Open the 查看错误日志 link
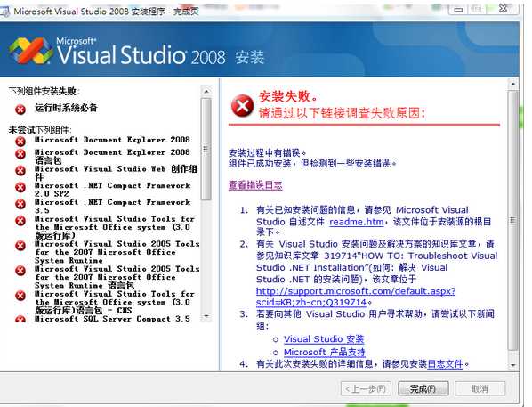Viewport: 532px width, 407px height. (255, 185)
